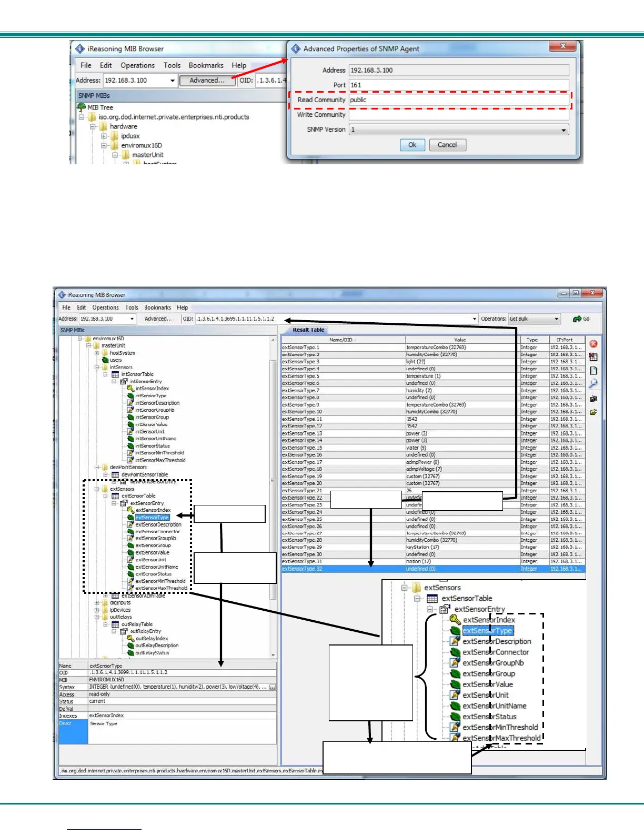Click the 'keyStation (17)' value cell
The width and height of the screenshot is (644, 834).
pos(462,547)
